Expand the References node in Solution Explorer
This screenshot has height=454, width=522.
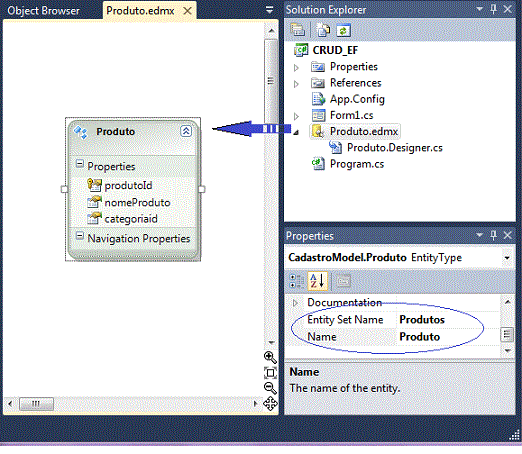pos(296,84)
